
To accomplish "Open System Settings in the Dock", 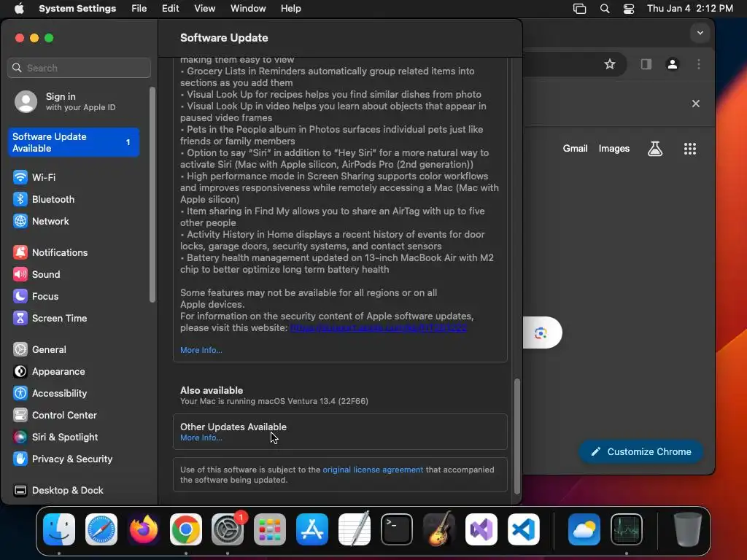I will click(228, 529).
